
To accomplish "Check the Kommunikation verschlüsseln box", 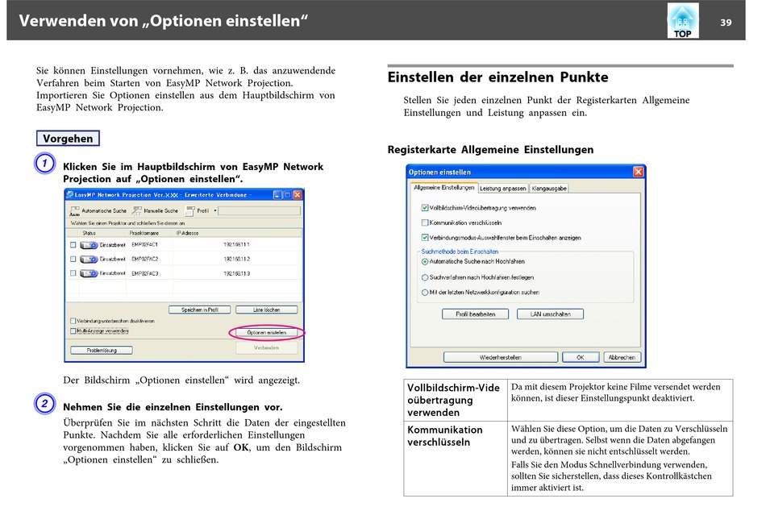I will (x=424, y=222).
